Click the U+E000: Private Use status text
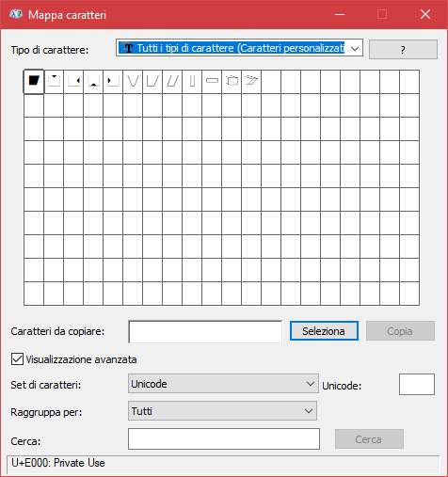Viewport: 448px width, 477px height. click(58, 463)
